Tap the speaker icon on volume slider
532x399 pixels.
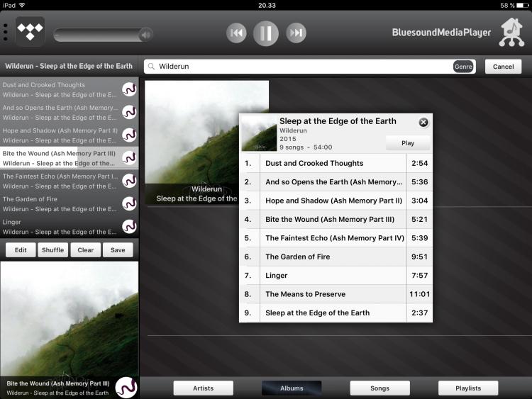(146, 35)
